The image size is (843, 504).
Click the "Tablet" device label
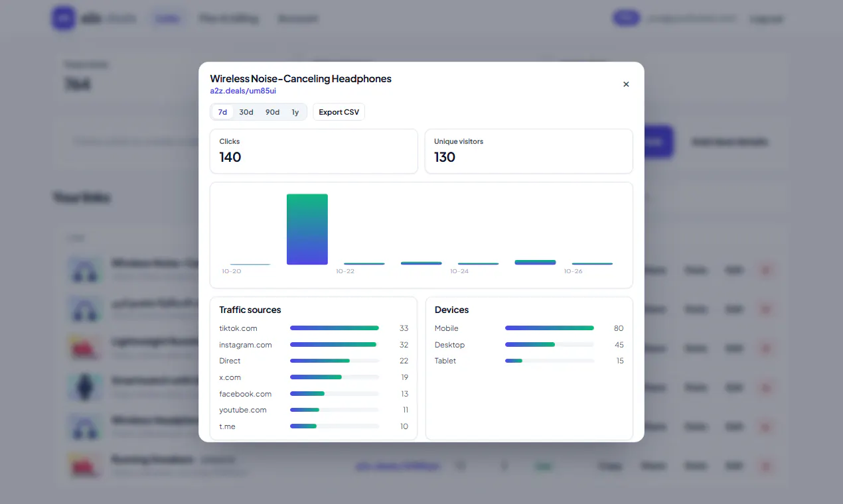445,361
